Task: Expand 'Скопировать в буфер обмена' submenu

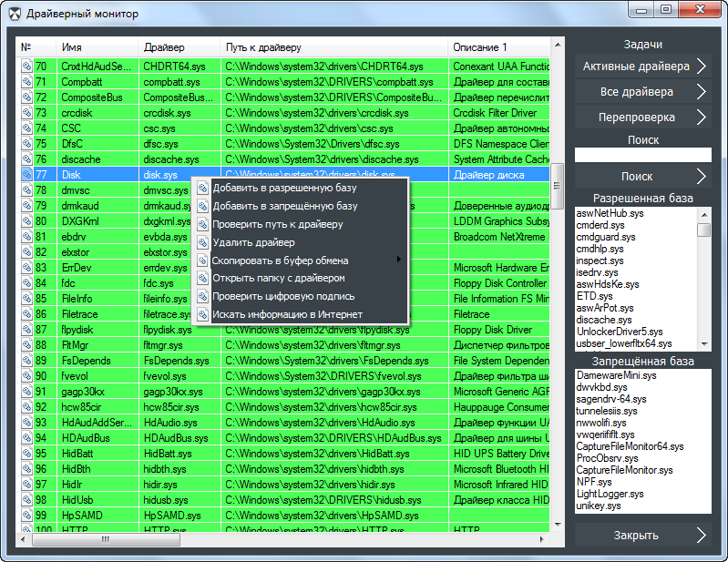Action: tap(398, 261)
